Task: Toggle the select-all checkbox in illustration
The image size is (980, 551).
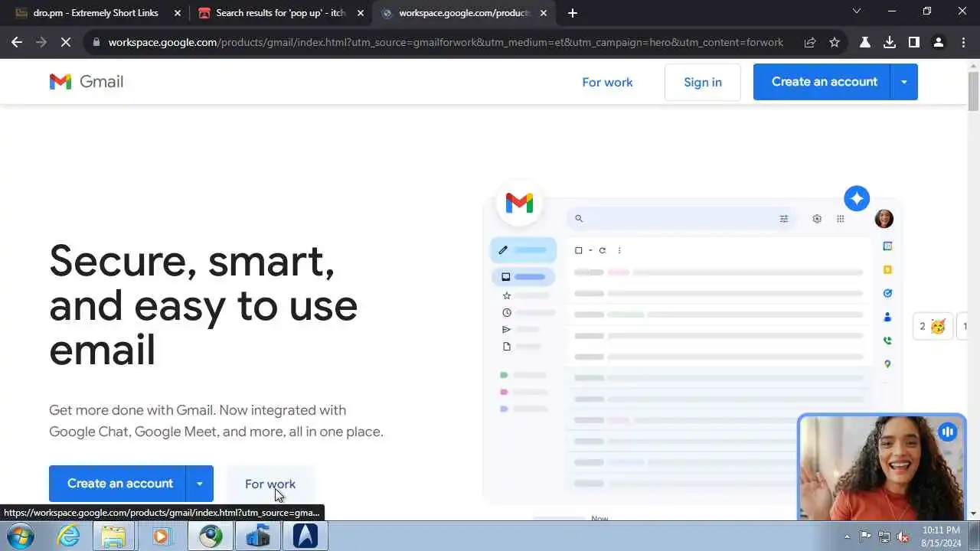Action: (x=579, y=250)
